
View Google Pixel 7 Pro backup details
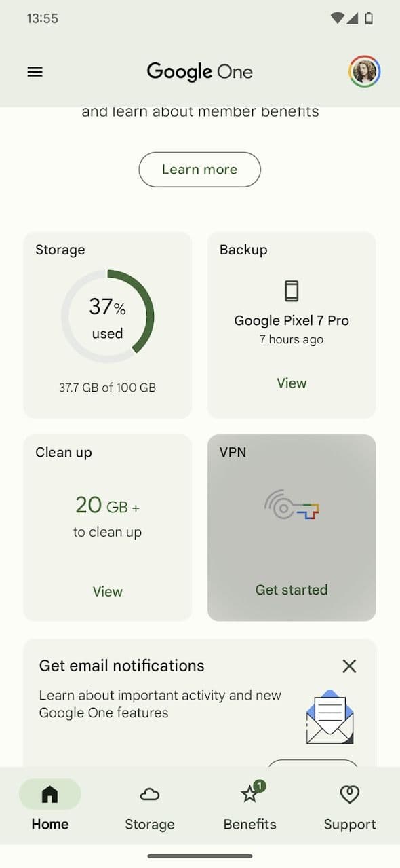(292, 383)
